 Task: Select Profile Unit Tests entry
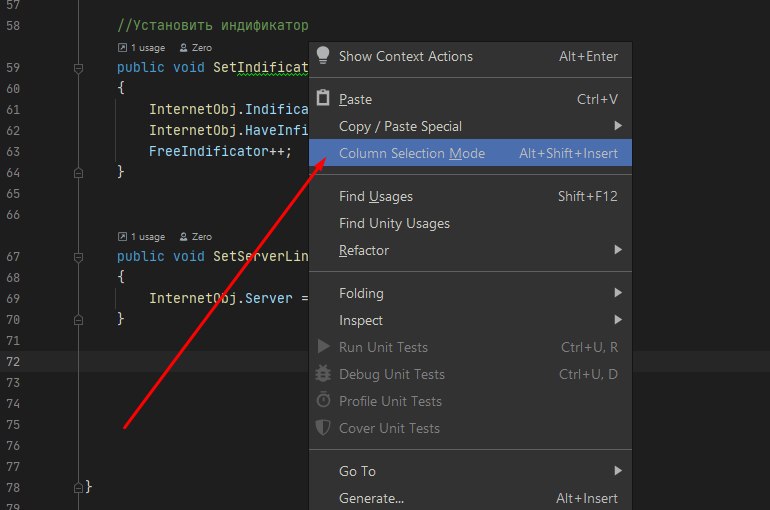[470, 401]
